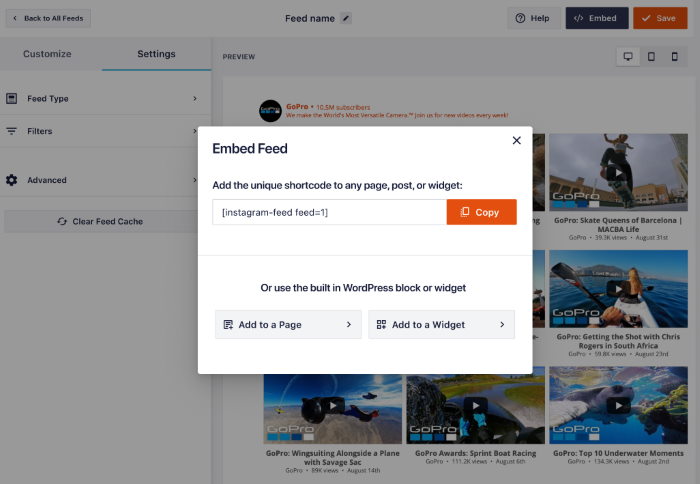Click the Feed name title text

pyautogui.click(x=310, y=18)
